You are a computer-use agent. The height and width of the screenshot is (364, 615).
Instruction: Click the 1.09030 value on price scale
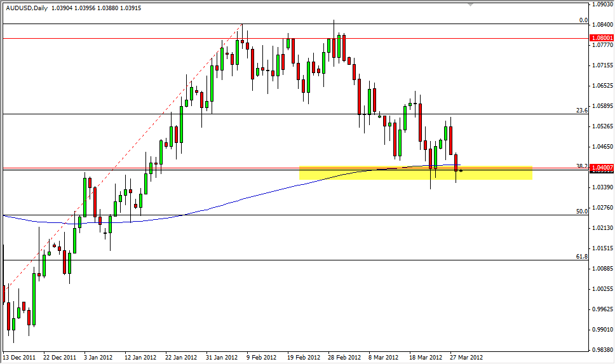click(x=602, y=4)
